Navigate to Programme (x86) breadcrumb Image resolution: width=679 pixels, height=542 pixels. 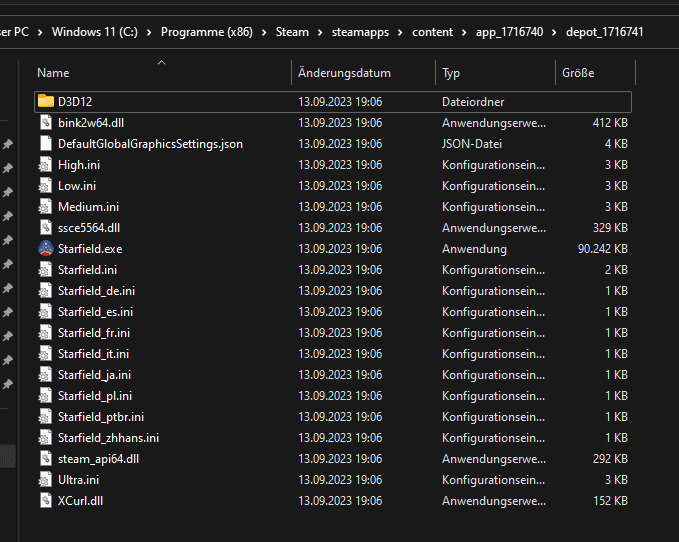pyautogui.click(x=207, y=32)
